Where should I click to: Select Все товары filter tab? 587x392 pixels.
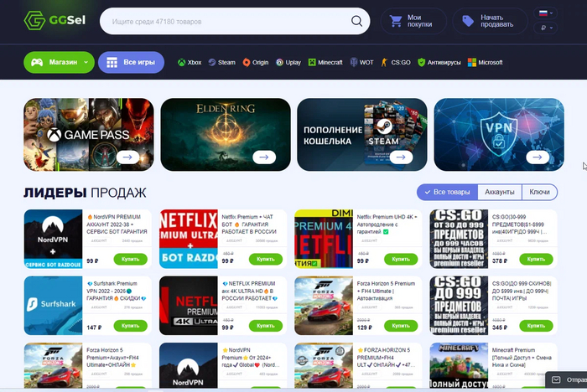447,192
